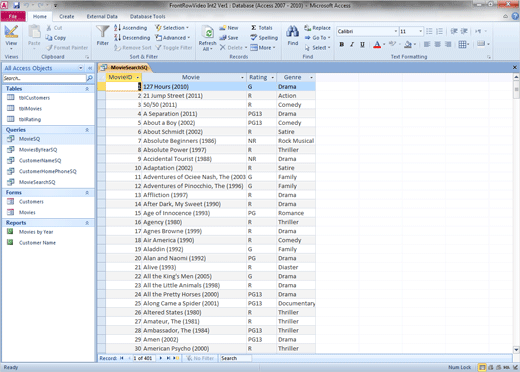Click the Find binoculars icon
This screenshot has height=372, width=520.
coord(293,32)
